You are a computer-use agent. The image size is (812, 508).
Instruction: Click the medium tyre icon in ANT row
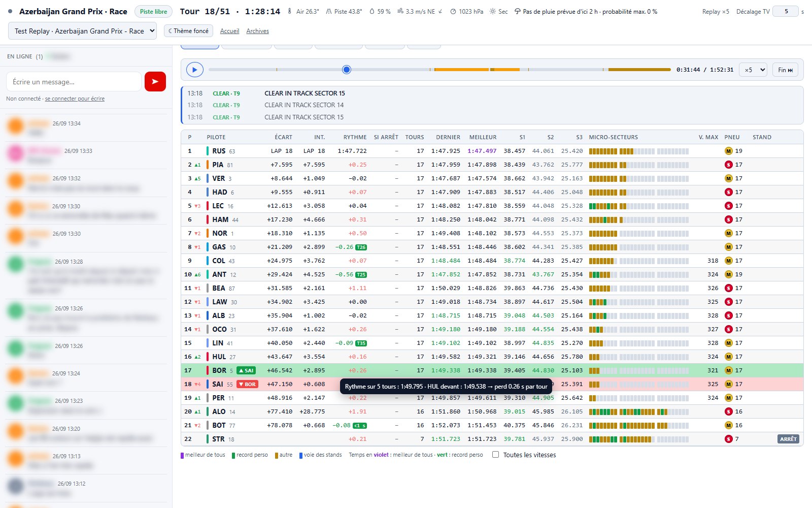(x=729, y=274)
